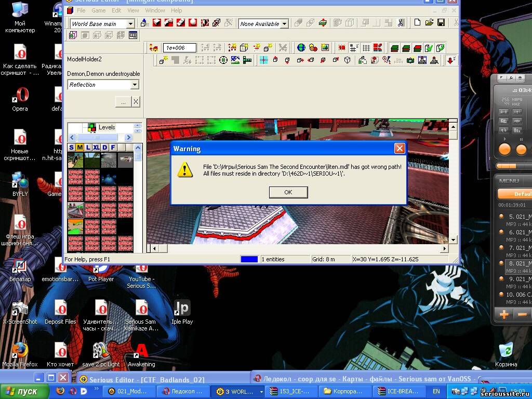Image resolution: width=532 pixels, height=399 pixels.
Task: Click the red-green arrows layer icon
Action: [x=323, y=23]
